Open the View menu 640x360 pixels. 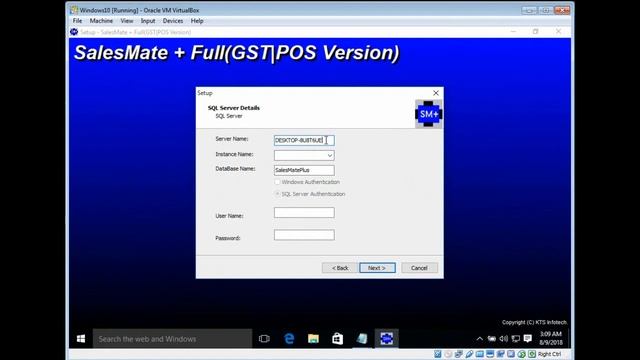point(127,21)
